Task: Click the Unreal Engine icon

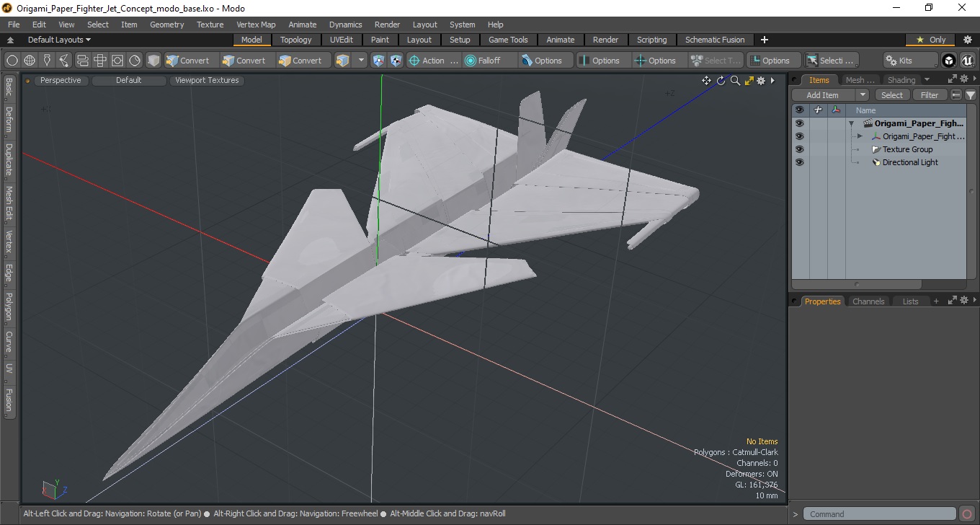Action: (x=967, y=61)
